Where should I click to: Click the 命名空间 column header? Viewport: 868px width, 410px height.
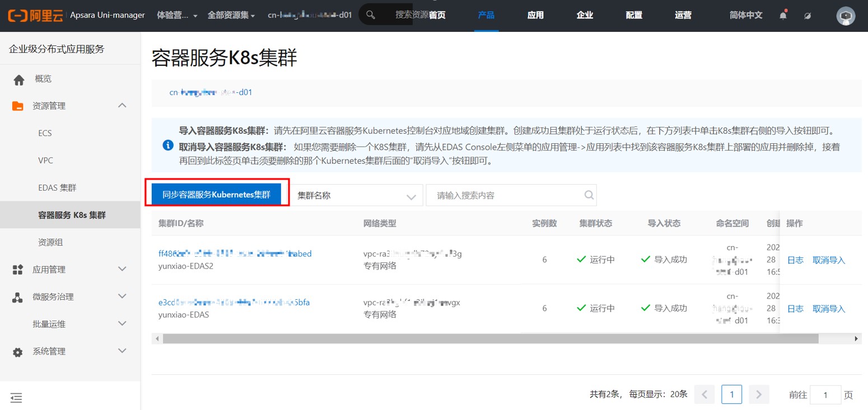point(732,224)
